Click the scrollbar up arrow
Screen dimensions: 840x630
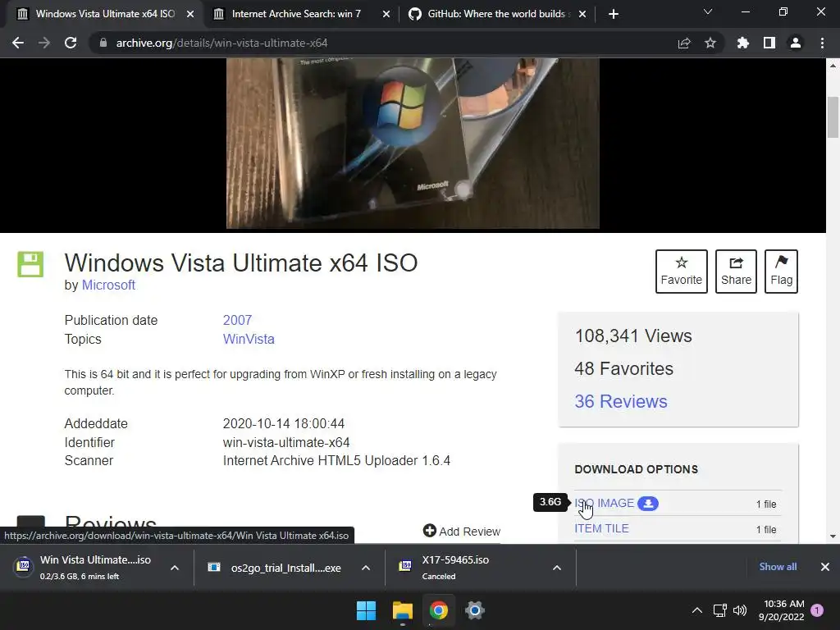tap(833, 66)
